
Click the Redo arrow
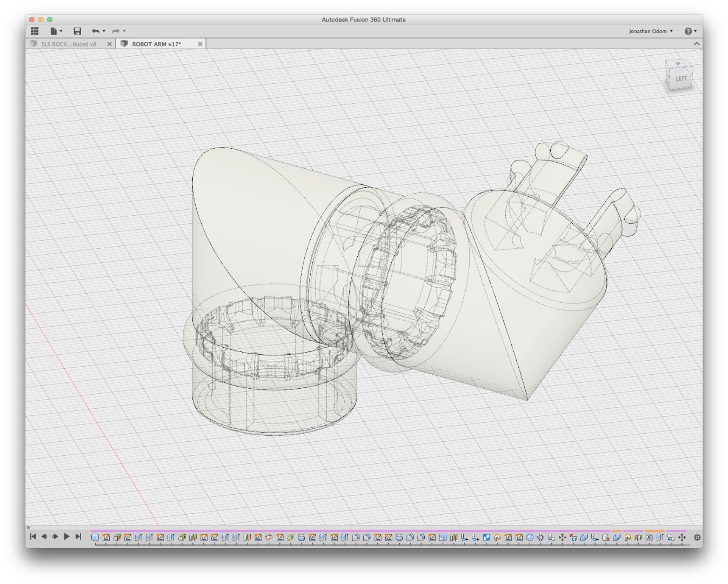116,31
